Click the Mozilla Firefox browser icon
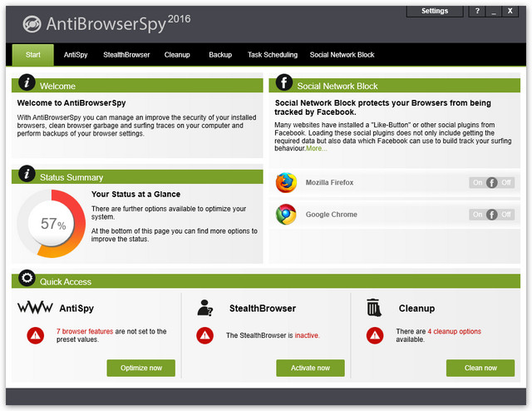This screenshot has height=411, width=532. pyautogui.click(x=286, y=183)
